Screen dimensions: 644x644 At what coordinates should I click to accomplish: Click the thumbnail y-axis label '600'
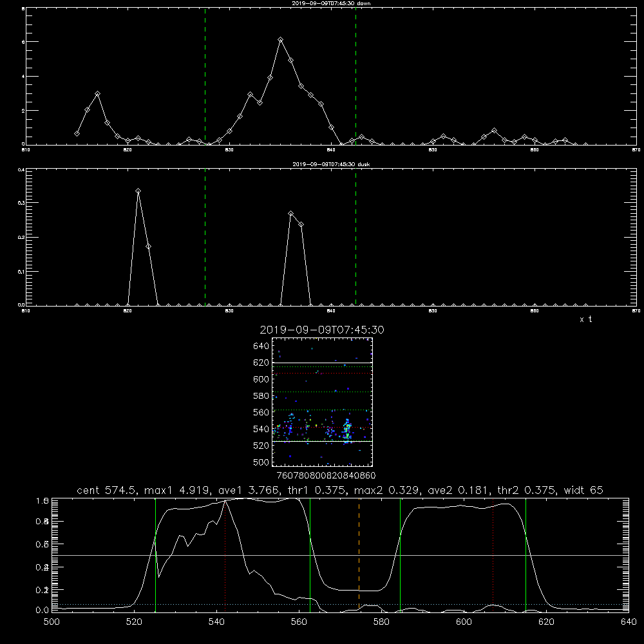click(x=261, y=379)
